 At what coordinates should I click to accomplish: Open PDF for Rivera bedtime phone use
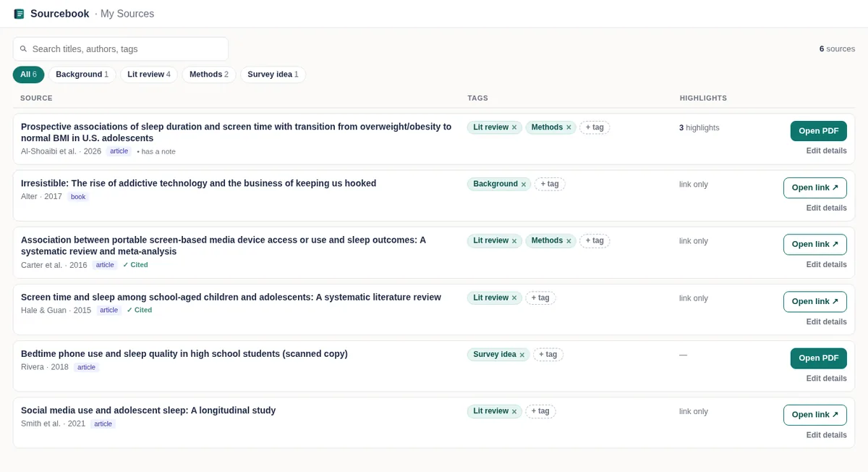pyautogui.click(x=818, y=358)
